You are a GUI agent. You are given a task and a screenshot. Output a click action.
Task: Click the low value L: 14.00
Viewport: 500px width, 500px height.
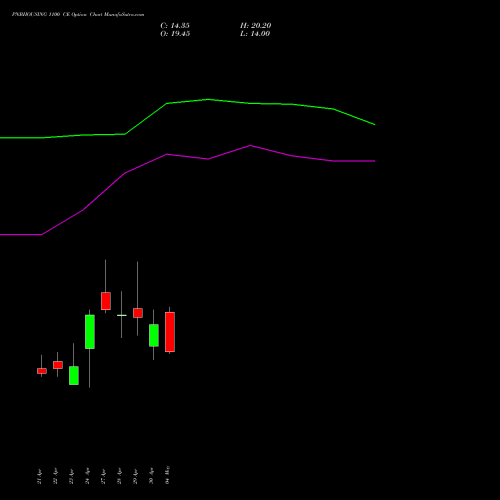(255, 34)
